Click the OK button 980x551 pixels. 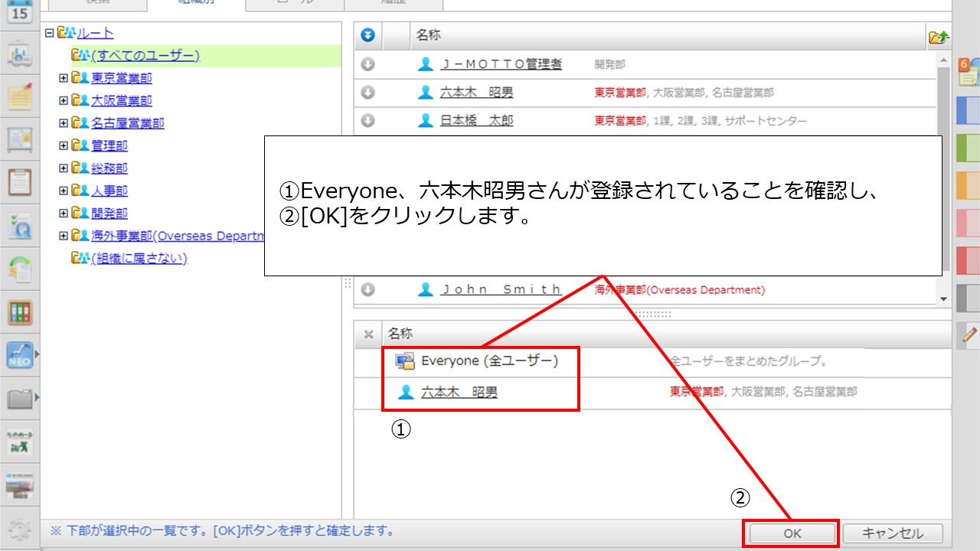click(792, 533)
